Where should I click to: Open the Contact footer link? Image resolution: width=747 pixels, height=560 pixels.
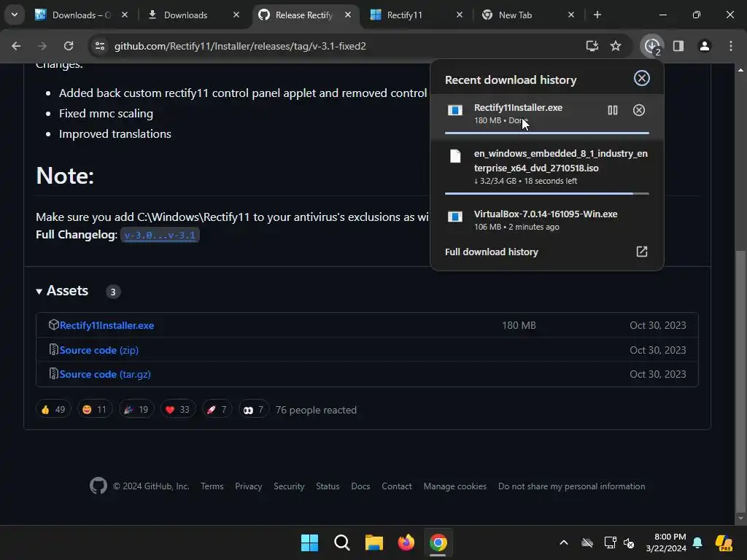point(396,486)
